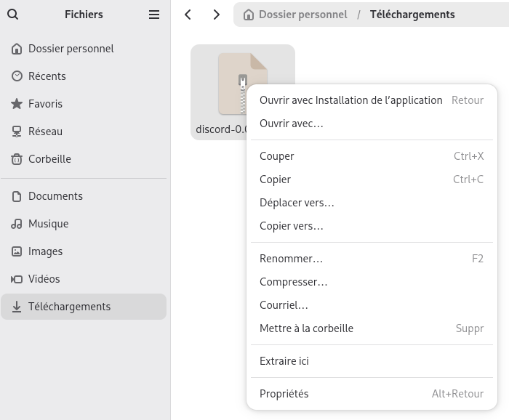This screenshot has height=420, width=509.
Task: Choose Extraire ici menu entry
Action: [x=284, y=361]
